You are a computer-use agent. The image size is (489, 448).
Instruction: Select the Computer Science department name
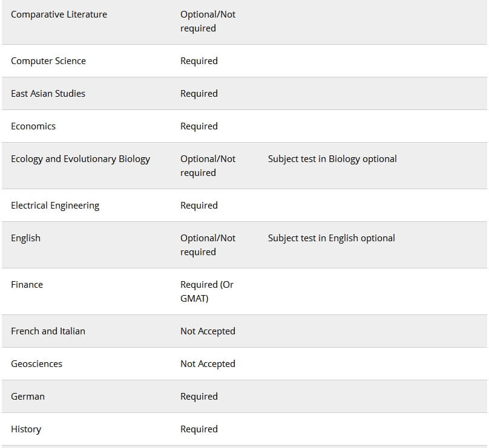[x=48, y=61]
